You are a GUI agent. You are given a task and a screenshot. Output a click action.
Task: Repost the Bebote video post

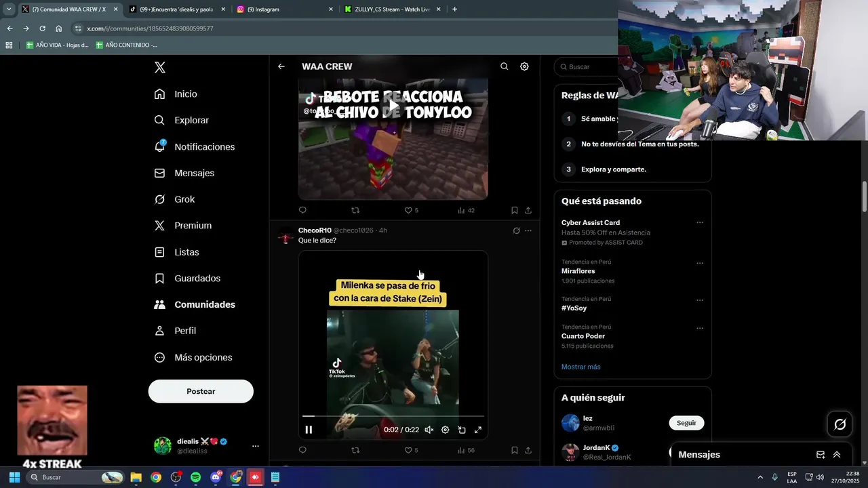click(x=355, y=210)
